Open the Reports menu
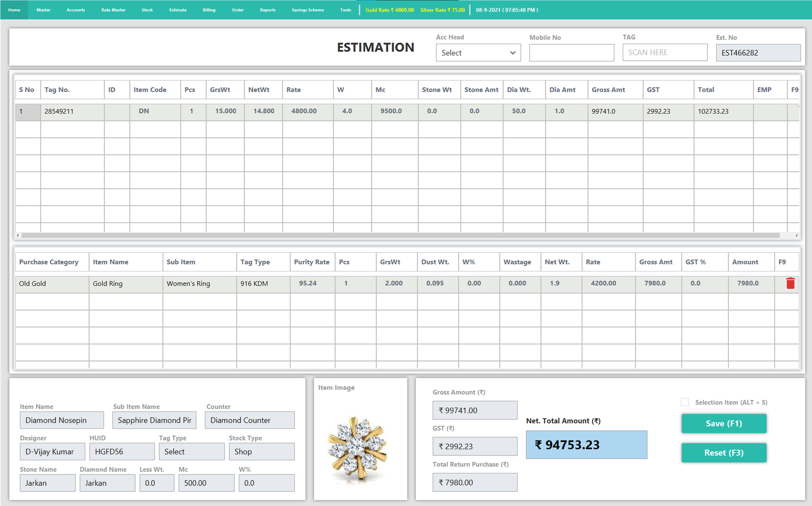The image size is (812, 506). (267, 10)
